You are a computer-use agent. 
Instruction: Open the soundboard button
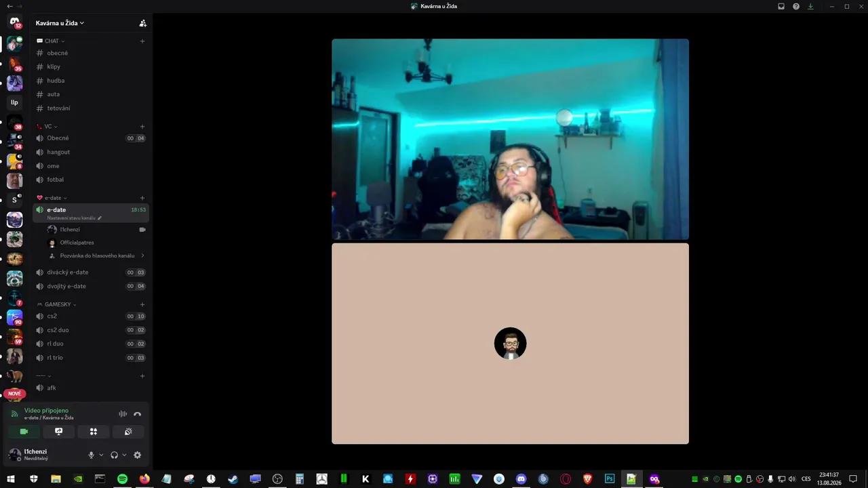128,432
